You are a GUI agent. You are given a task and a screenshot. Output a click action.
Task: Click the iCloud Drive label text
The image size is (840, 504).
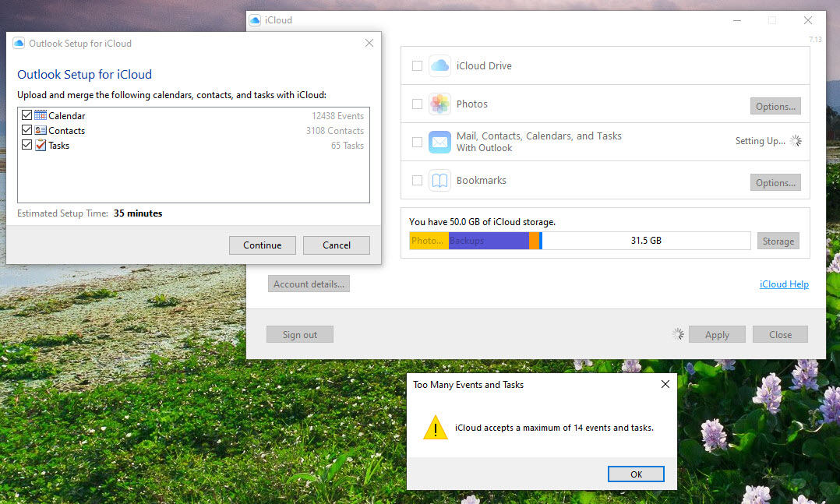484,66
